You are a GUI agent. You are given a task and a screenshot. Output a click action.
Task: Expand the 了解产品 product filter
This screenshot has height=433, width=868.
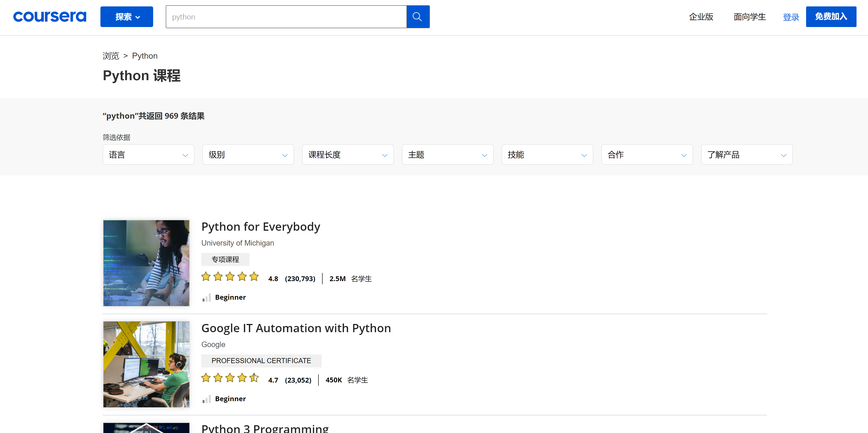[x=747, y=155]
